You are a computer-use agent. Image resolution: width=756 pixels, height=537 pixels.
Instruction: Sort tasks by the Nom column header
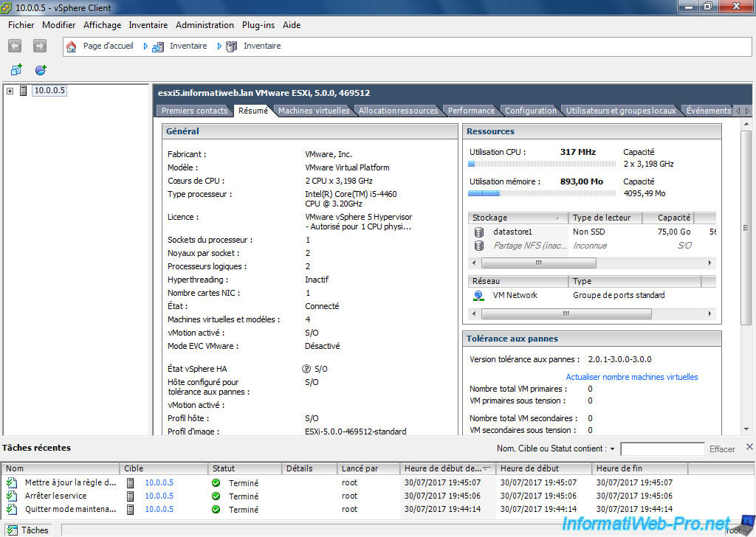[x=61, y=468]
